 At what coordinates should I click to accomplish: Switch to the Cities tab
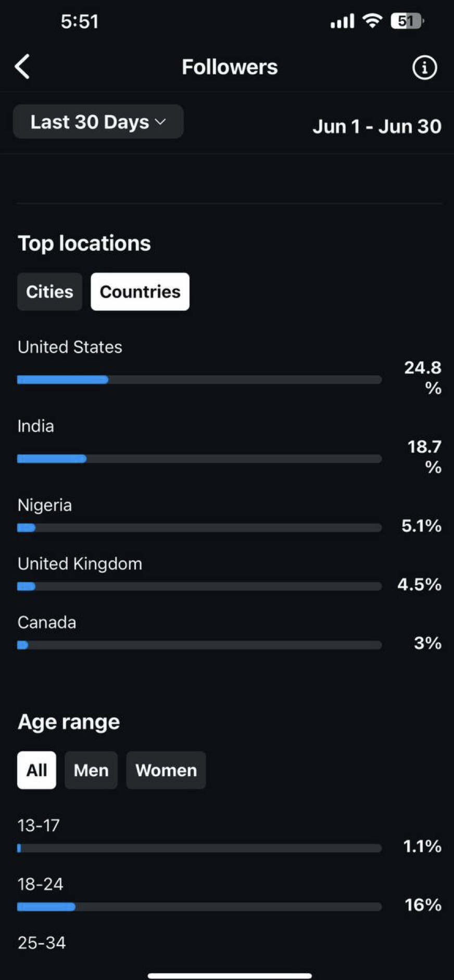point(49,292)
